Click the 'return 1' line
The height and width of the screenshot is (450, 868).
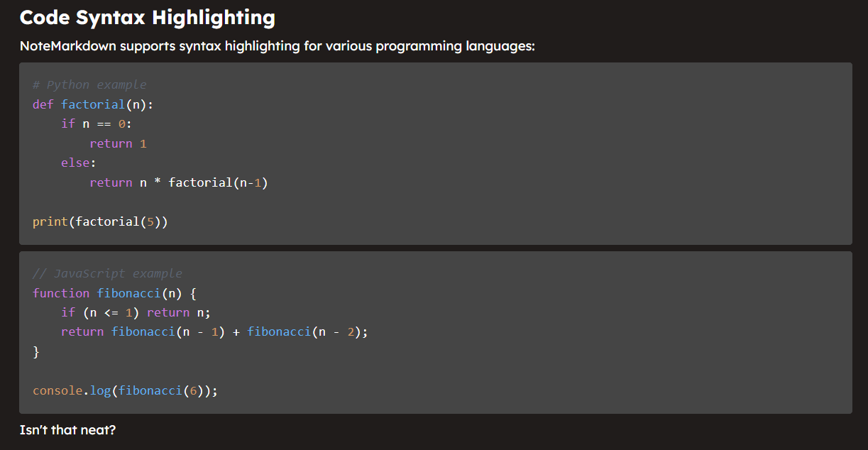click(118, 143)
